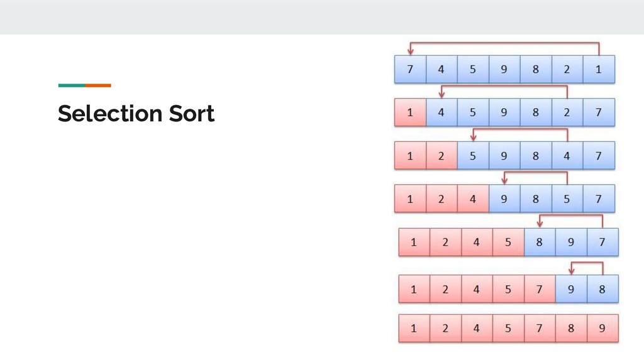Viewport: 644px width, 362px height.
Task: Click the arrowhead pointing to fourth row's 9
Action: click(505, 180)
